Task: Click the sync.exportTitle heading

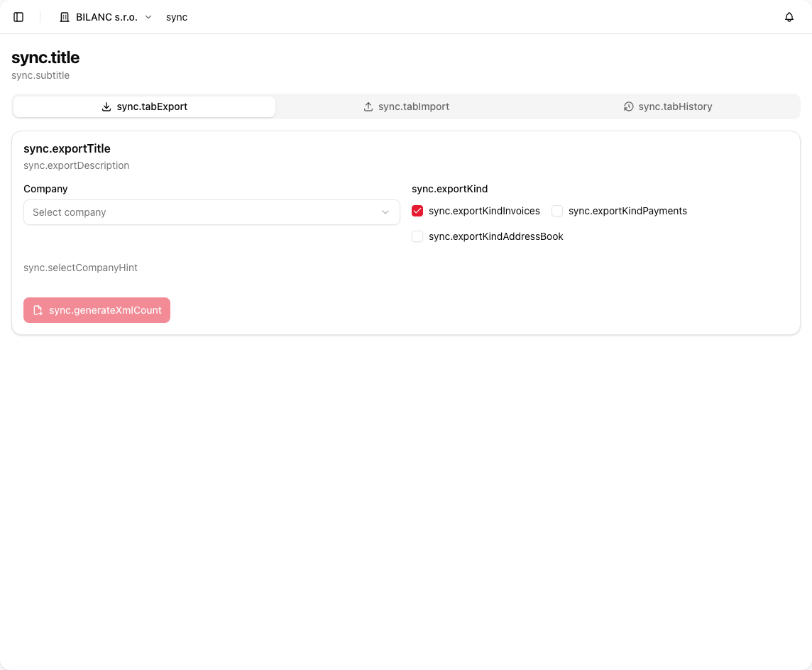Action: click(67, 148)
